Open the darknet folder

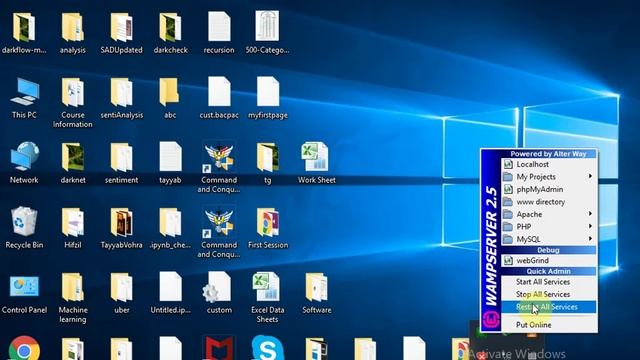73,157
